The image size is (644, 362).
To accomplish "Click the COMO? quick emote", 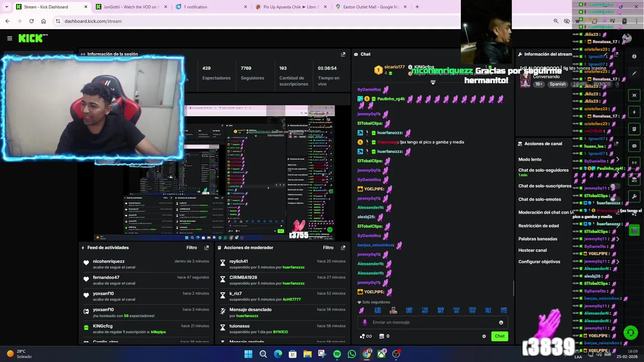I will click(409, 310).
